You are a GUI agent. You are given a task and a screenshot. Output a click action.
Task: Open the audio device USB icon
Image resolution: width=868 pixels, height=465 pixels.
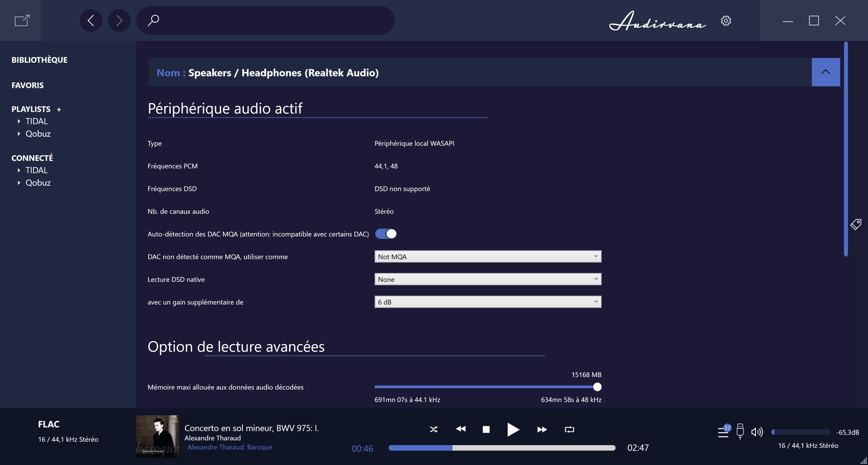coord(740,431)
